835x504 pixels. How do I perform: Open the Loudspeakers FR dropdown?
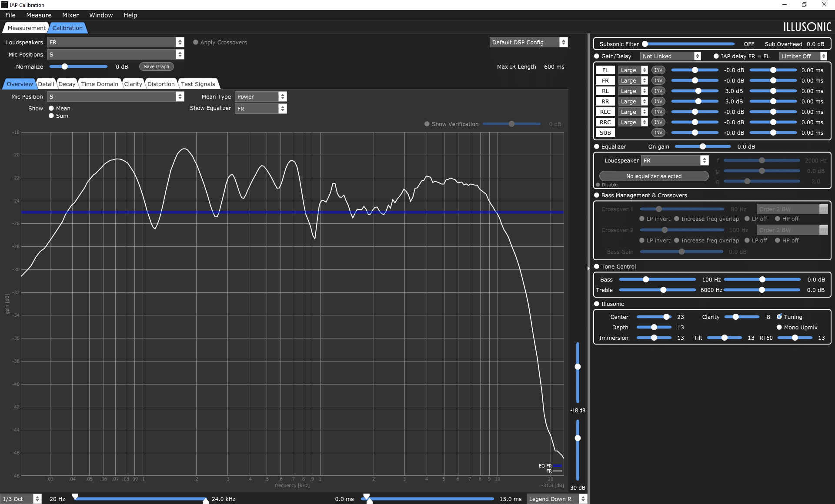tap(116, 42)
